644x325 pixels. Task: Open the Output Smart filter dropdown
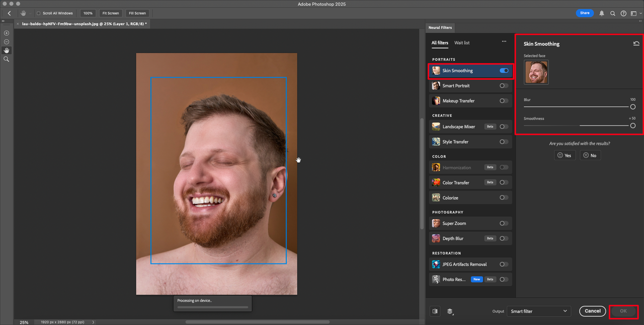538,311
